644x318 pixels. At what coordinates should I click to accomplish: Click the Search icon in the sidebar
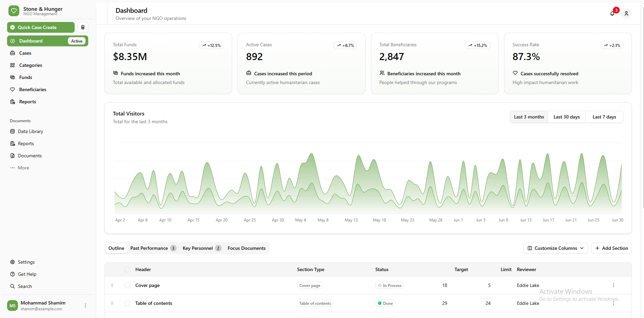pyautogui.click(x=13, y=286)
